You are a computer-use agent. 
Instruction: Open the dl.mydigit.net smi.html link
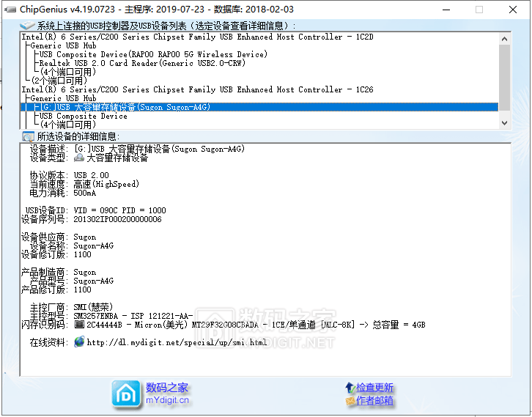[177, 342]
